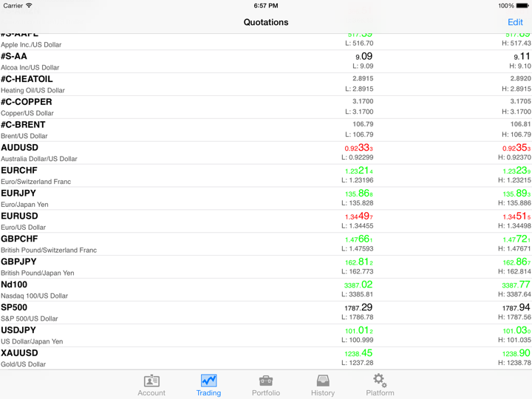This screenshot has width=532, height=399.
Task: Open the Portfolio briefcase icon
Action: 266,381
